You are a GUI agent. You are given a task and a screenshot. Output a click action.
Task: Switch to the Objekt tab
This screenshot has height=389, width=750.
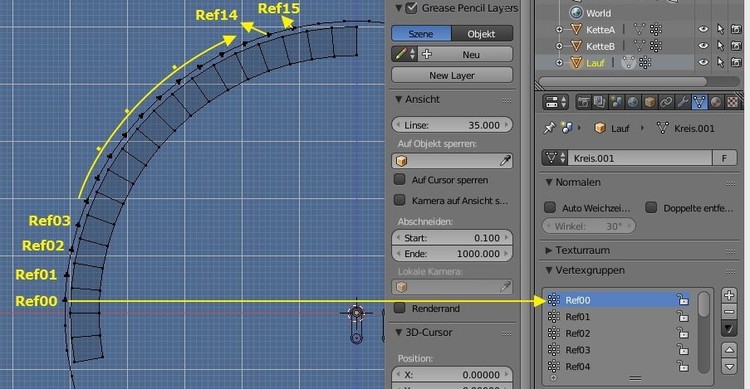[482, 34]
